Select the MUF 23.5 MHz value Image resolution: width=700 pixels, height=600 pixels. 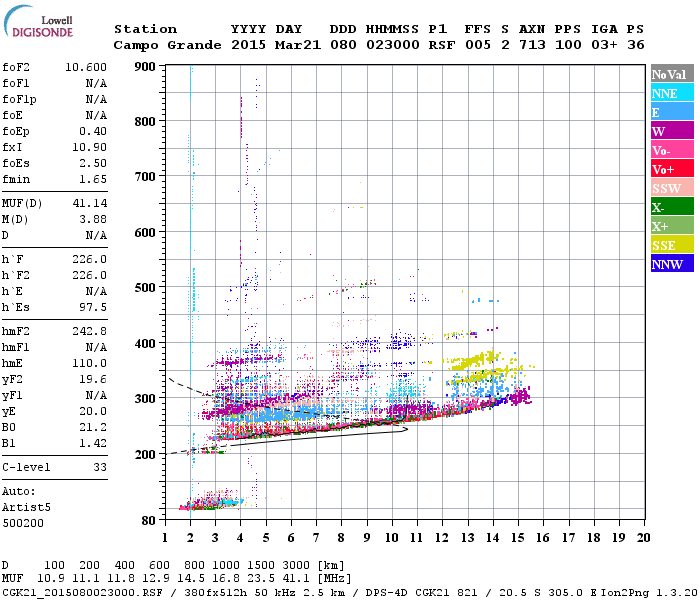pos(261,579)
